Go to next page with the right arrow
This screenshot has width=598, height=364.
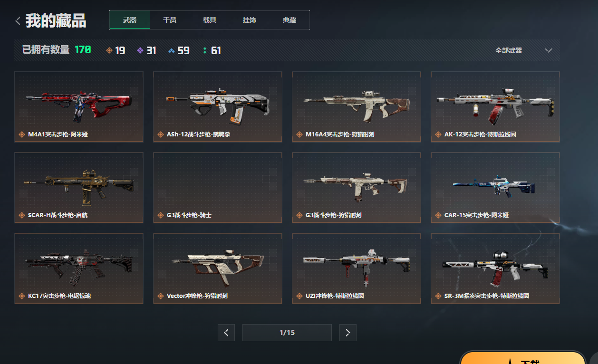[348, 333]
